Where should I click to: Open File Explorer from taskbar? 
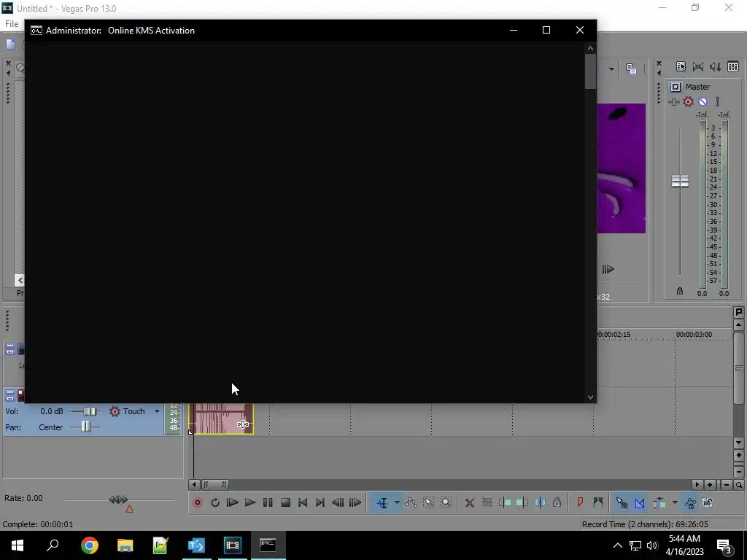coord(125,545)
